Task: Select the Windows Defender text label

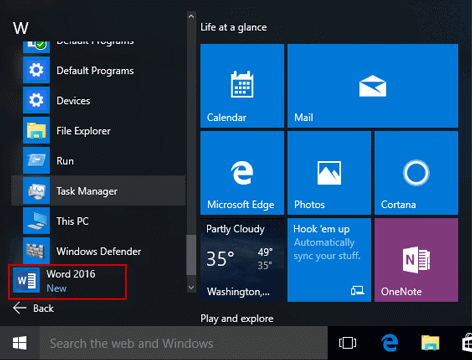Action: 99,251
